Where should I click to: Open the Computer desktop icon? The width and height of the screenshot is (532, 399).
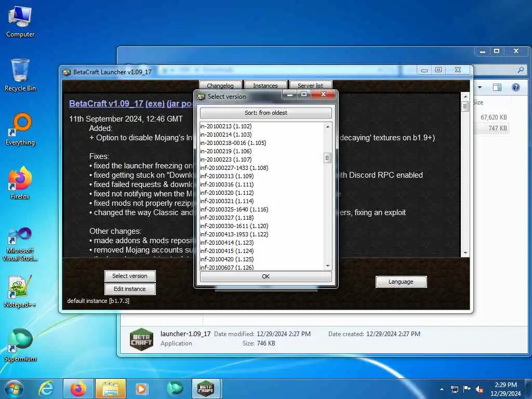(x=20, y=22)
